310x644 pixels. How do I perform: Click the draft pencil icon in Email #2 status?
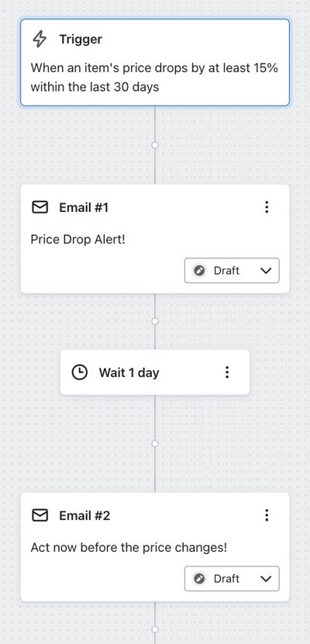(200, 579)
